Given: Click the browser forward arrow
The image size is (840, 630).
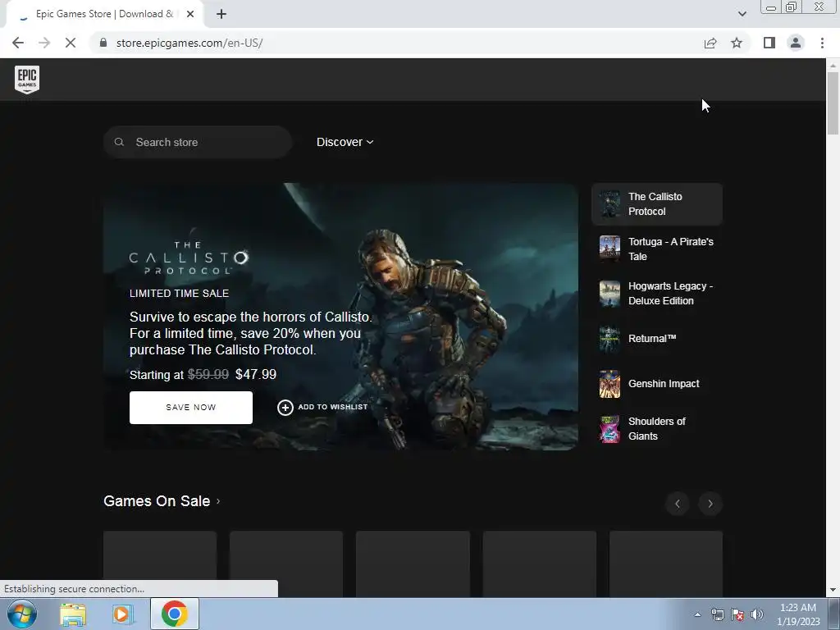Looking at the screenshot, I should click(x=44, y=43).
